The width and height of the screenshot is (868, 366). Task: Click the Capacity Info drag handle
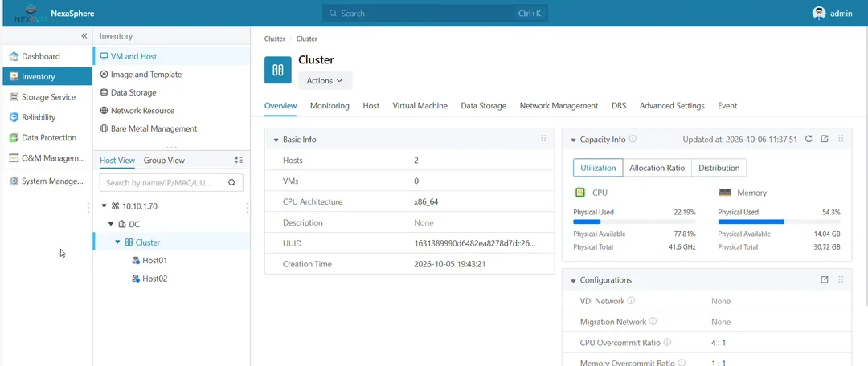(x=841, y=140)
